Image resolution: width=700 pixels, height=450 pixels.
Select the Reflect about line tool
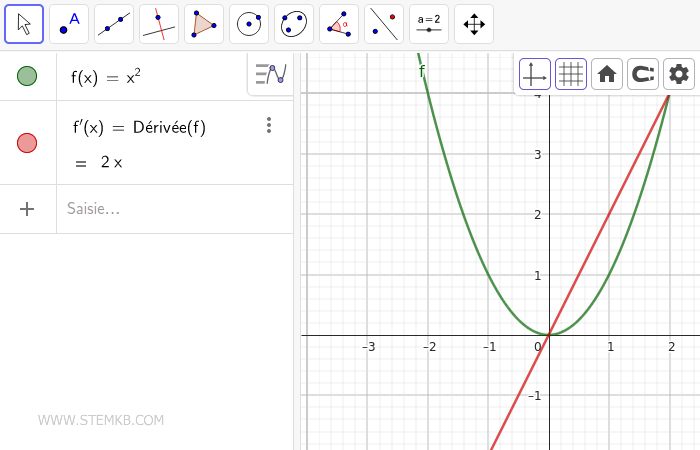[384, 24]
